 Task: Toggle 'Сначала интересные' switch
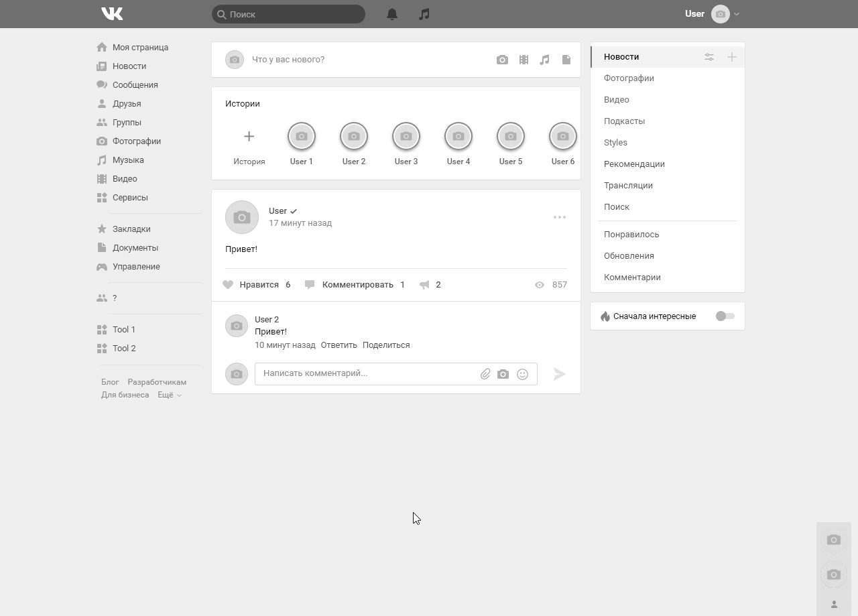[725, 316]
